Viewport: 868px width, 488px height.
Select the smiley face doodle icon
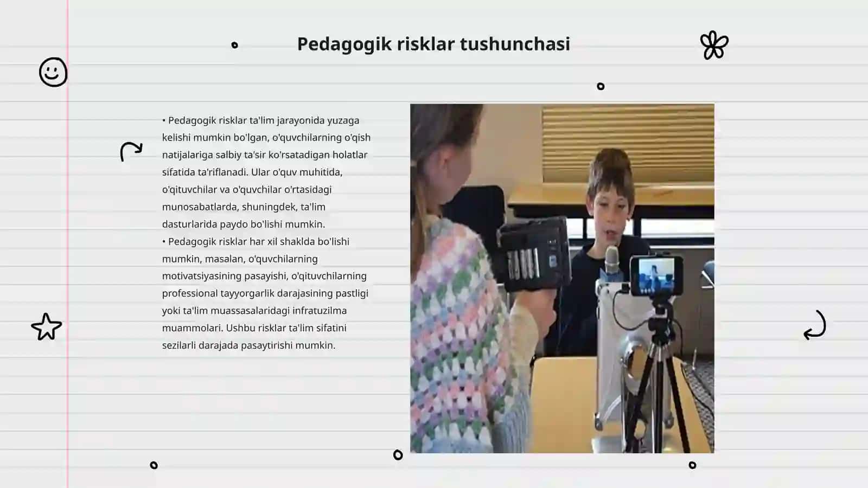tap(53, 72)
